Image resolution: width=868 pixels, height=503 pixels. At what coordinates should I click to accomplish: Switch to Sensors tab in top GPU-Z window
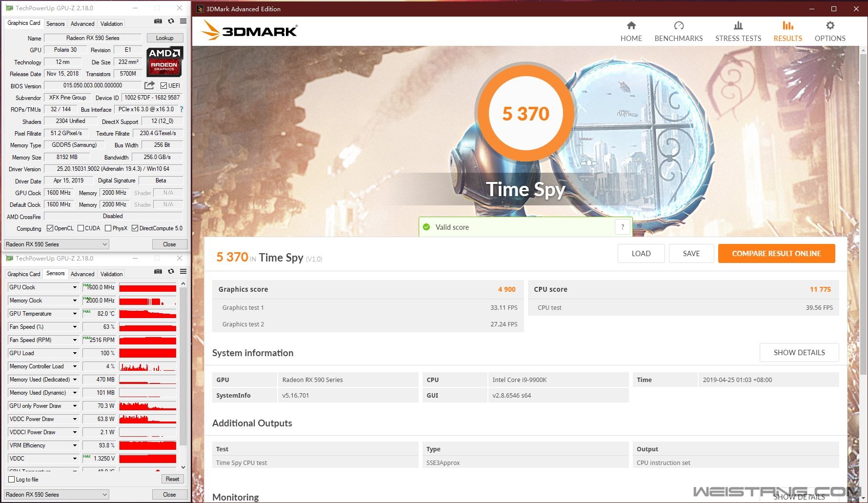coord(55,24)
